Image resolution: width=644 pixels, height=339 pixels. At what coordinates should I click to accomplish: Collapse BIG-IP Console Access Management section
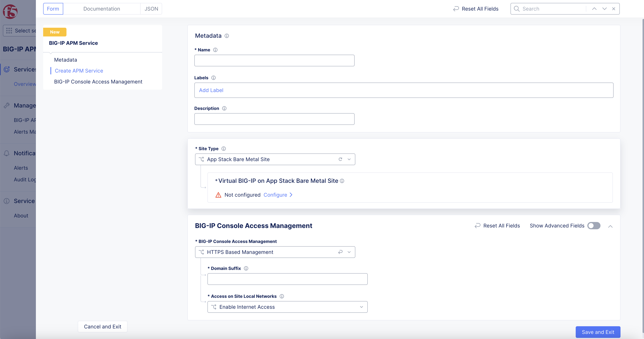(610, 226)
